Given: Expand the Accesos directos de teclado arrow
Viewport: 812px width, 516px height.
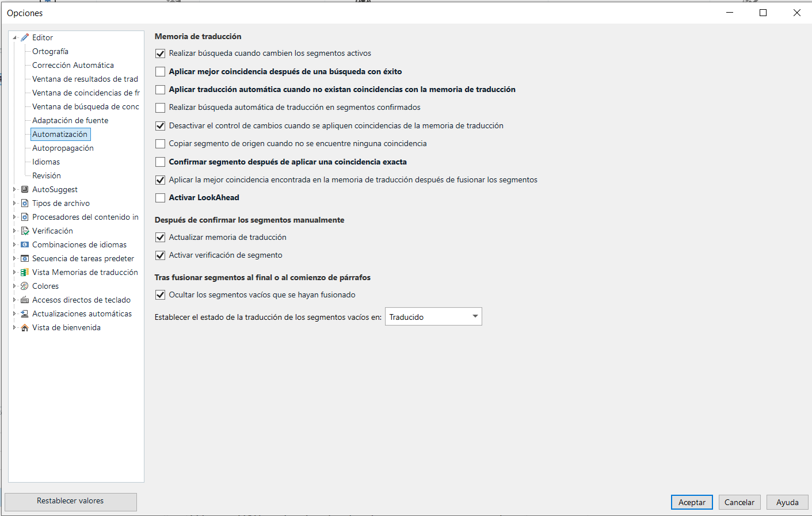Looking at the screenshot, I should pos(14,300).
